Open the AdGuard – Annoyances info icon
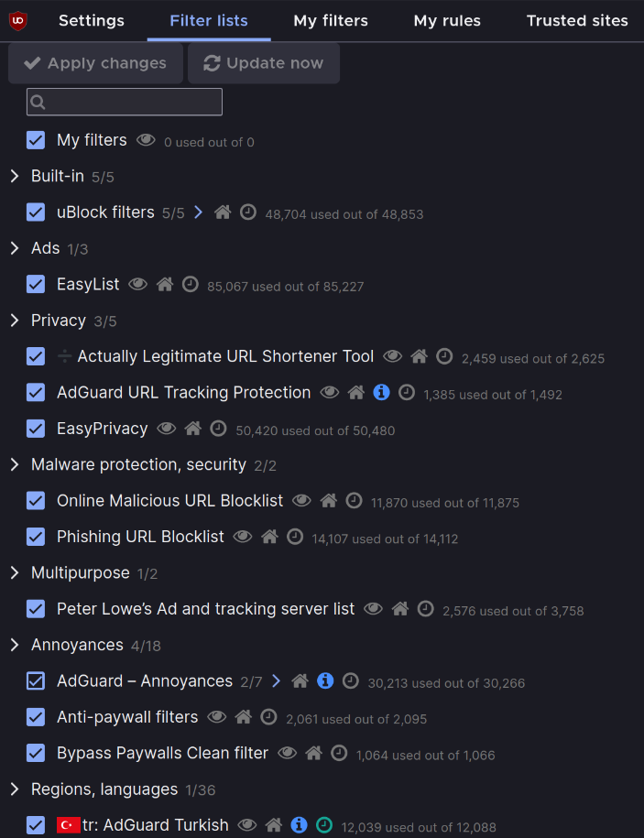This screenshot has width=644, height=838. click(x=325, y=680)
